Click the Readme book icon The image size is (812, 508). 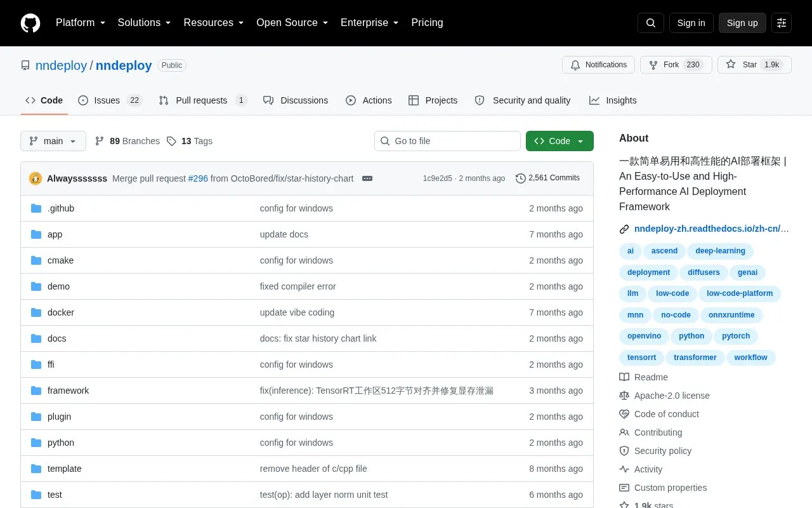(624, 377)
